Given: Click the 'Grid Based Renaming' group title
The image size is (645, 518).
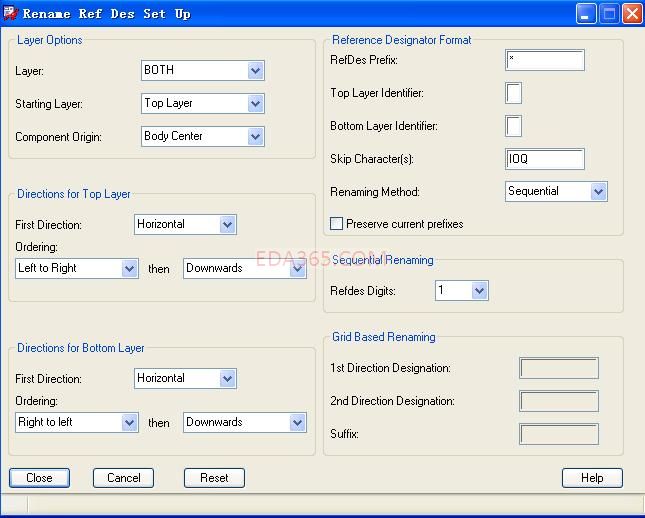Looking at the screenshot, I should click(384, 337).
